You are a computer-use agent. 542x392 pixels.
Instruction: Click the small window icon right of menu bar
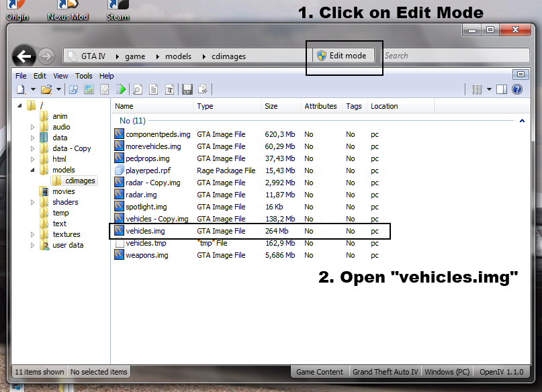click(x=521, y=75)
